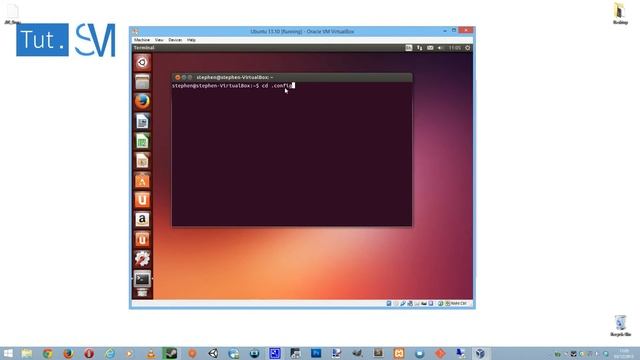Select the Terminal icon in the dock
Image resolution: width=640 pixels, height=360 pixels.
pos(142,279)
